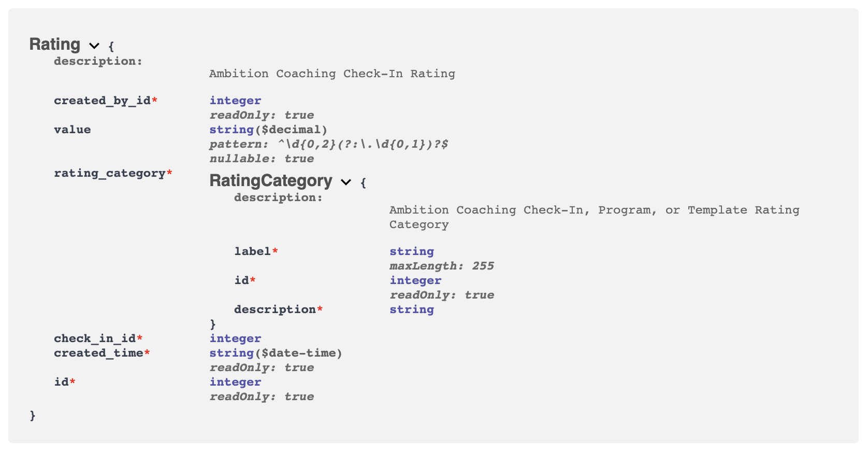Screen dimensions: 868x452
Task: Click the rating_category field label
Action: click(109, 173)
